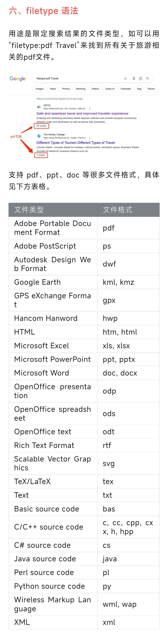Click The Henley College favicon
Screen dimensions: 168x644
pyautogui.click(x=39, y=136)
